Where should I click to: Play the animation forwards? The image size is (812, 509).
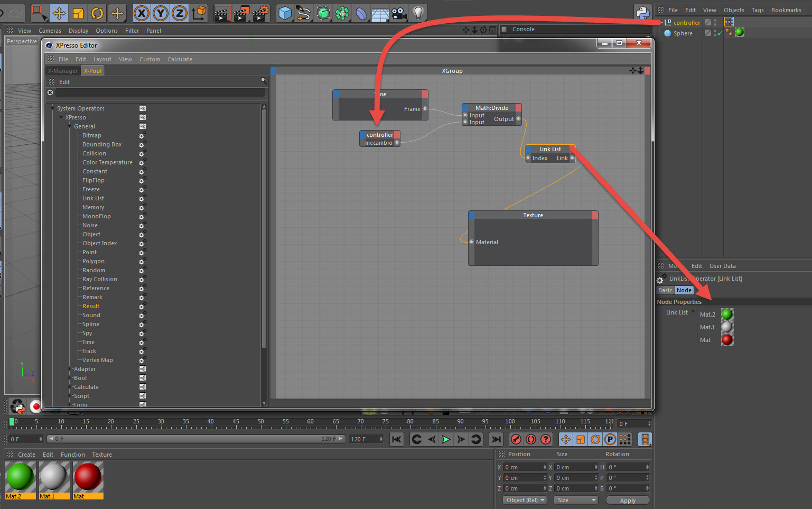pyautogui.click(x=446, y=439)
